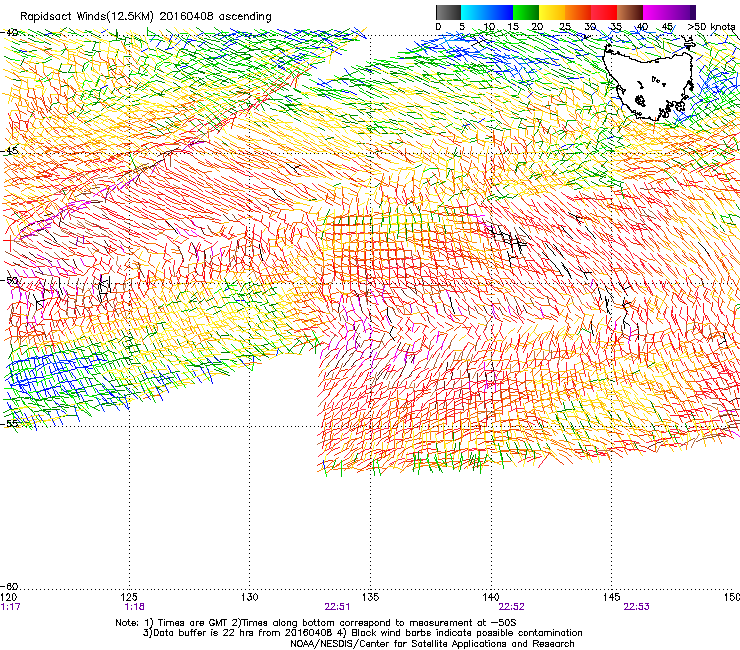The image size is (740, 650).
Task: Click the brown 35-40 knots legend color
Action: click(630, 12)
